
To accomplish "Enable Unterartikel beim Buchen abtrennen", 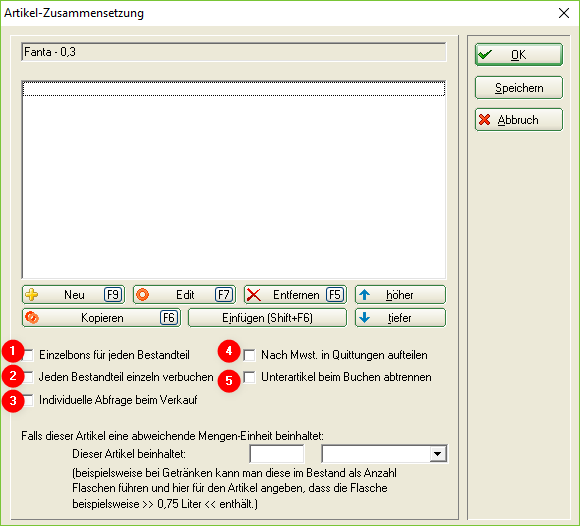I will (249, 377).
